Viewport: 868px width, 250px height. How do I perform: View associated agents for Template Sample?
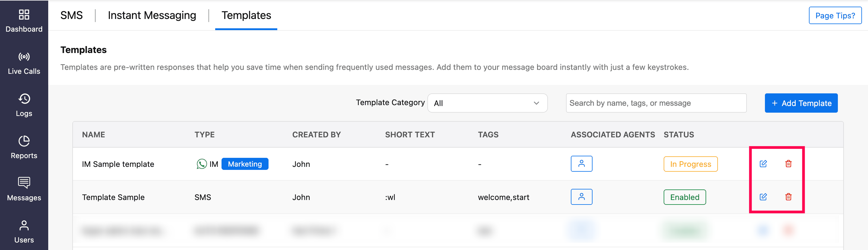(581, 197)
